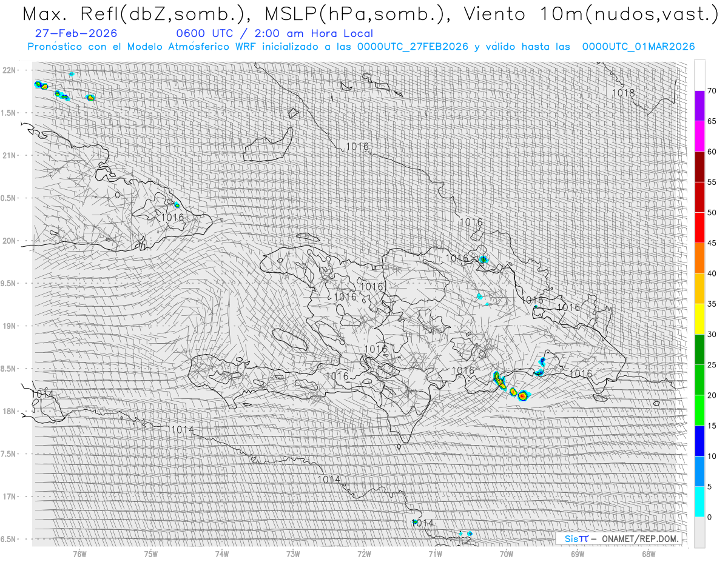Select the colorbar tick label 60

coord(712,152)
